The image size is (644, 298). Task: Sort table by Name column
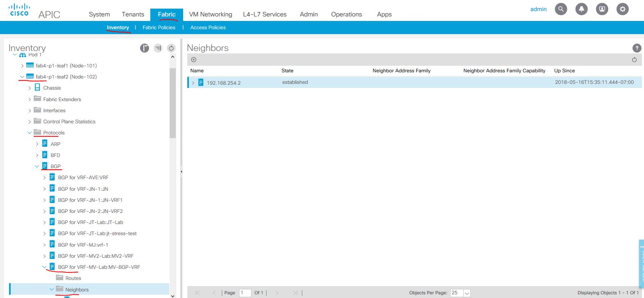click(197, 71)
